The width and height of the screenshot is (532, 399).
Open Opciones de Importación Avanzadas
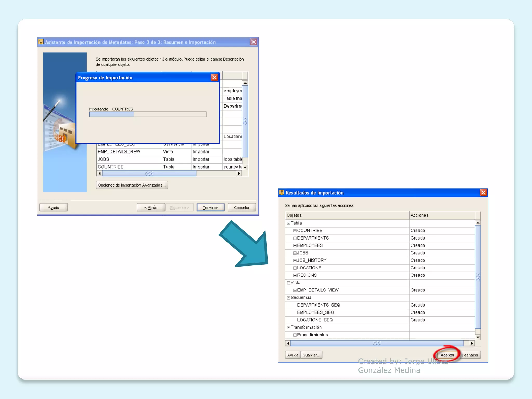[x=132, y=185]
